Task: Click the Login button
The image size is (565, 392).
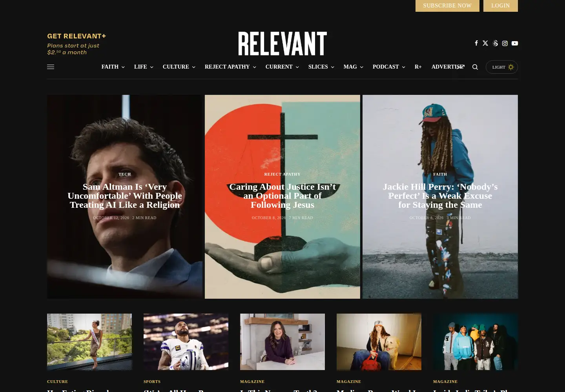Action: (x=501, y=5)
